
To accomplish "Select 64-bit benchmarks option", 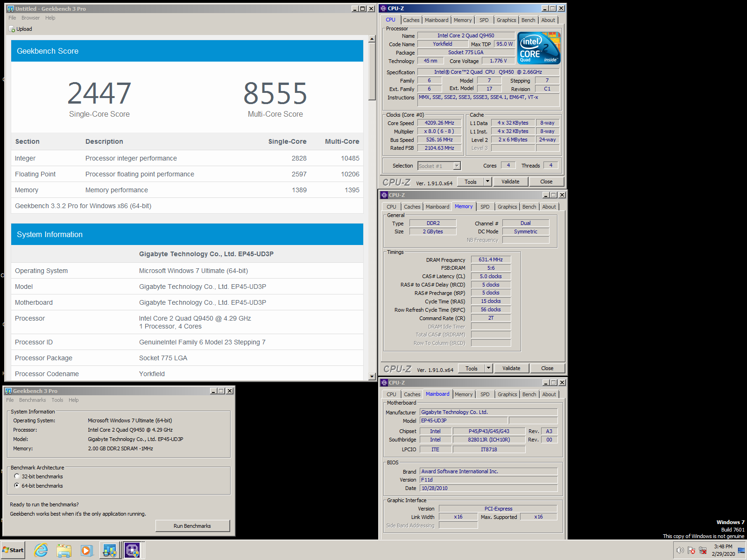I will click(x=17, y=485).
